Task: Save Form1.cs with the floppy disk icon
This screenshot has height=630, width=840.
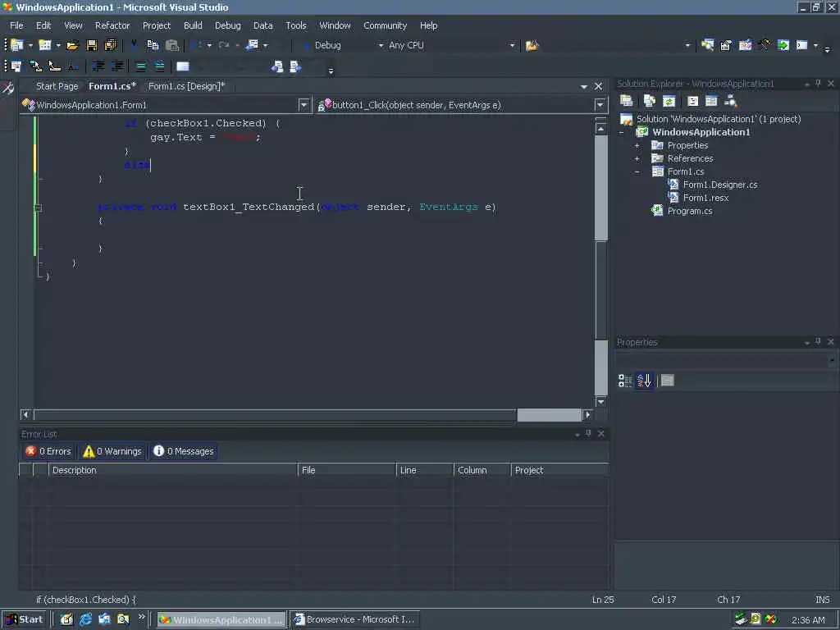Action: tap(92, 46)
